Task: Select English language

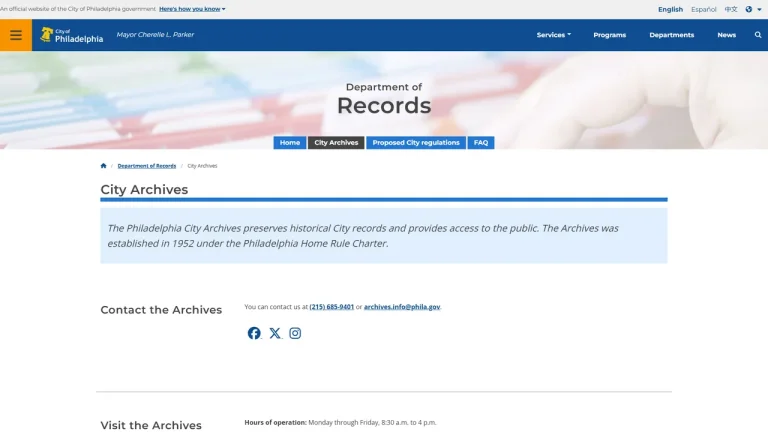Action: (x=670, y=9)
